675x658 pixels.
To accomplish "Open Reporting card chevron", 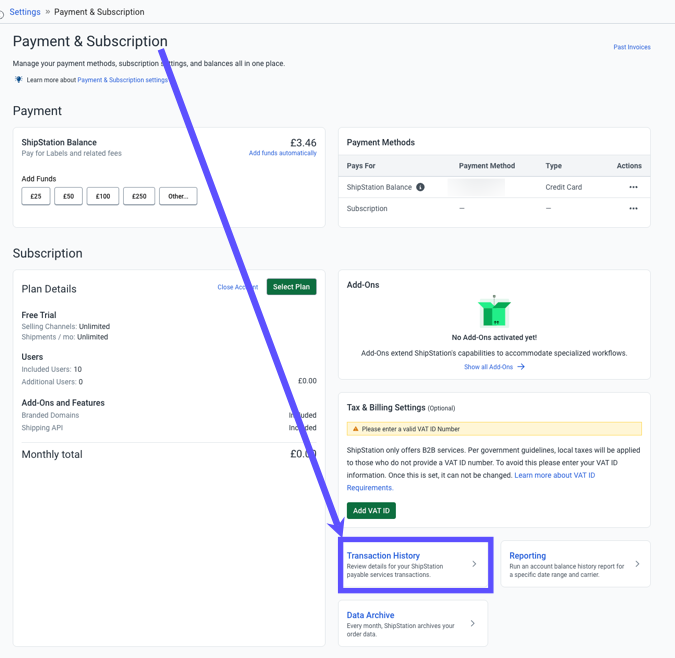I will [637, 564].
